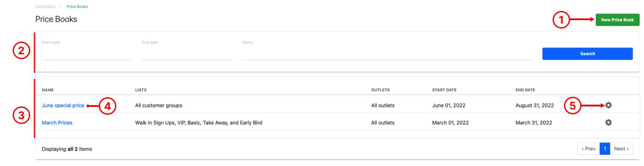The height and width of the screenshot is (166, 644).
Task: Select the Price Books breadcrumb item
Action: click(x=77, y=7)
